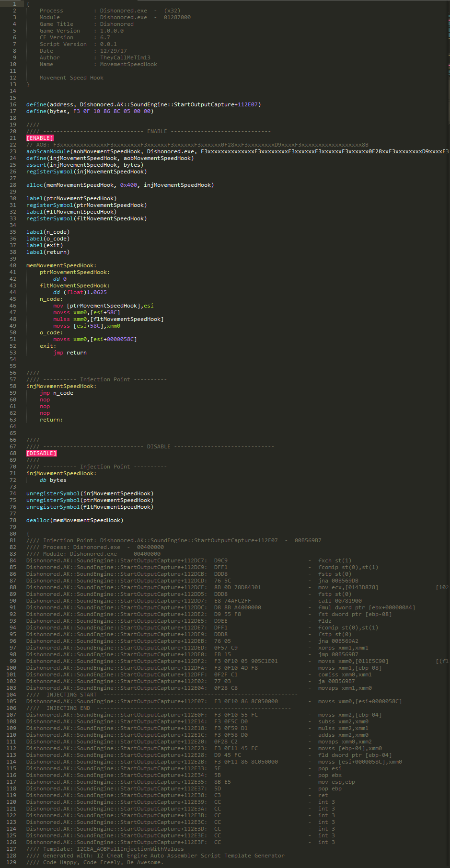
Task: Click the label(n_code) line
Action: coord(48,232)
